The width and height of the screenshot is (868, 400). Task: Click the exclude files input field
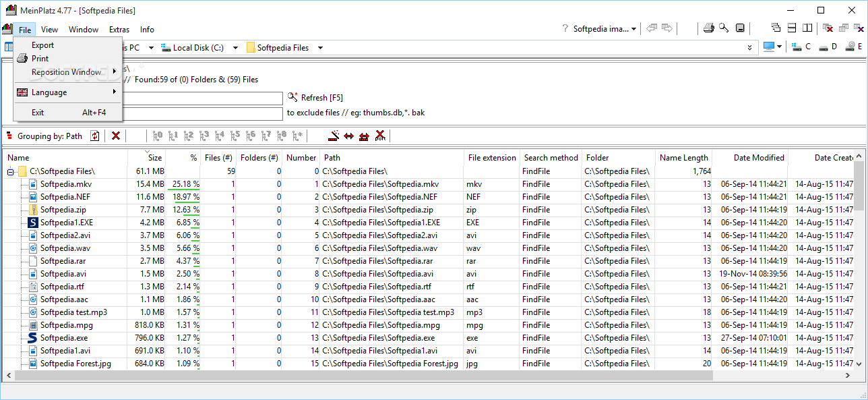click(202, 113)
